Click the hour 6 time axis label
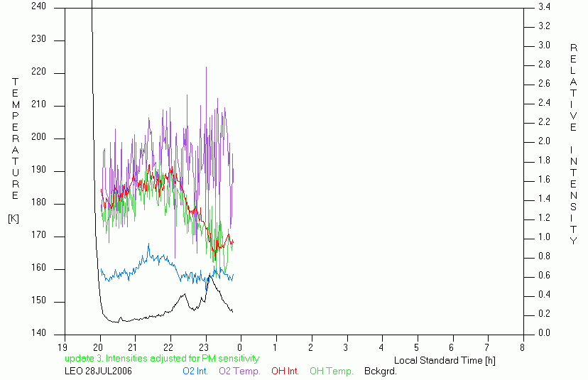The image size is (588, 380). coord(452,347)
